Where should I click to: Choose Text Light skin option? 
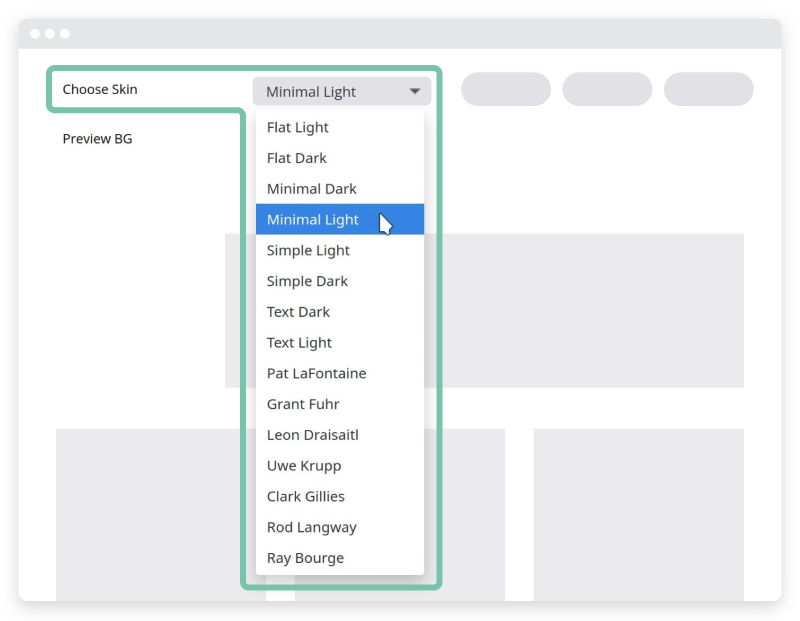340,342
